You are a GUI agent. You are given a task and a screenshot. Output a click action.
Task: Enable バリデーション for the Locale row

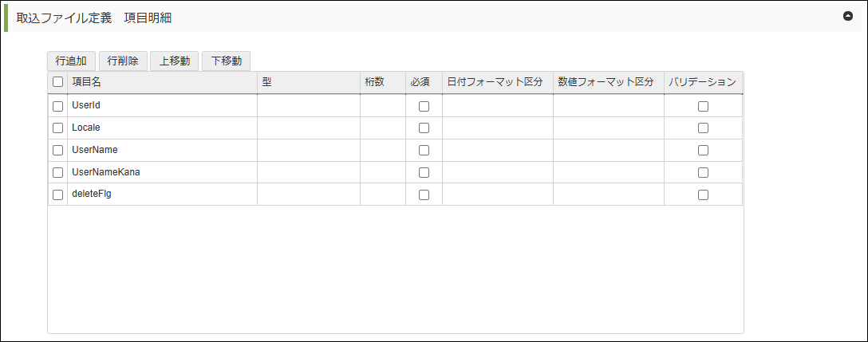point(703,128)
